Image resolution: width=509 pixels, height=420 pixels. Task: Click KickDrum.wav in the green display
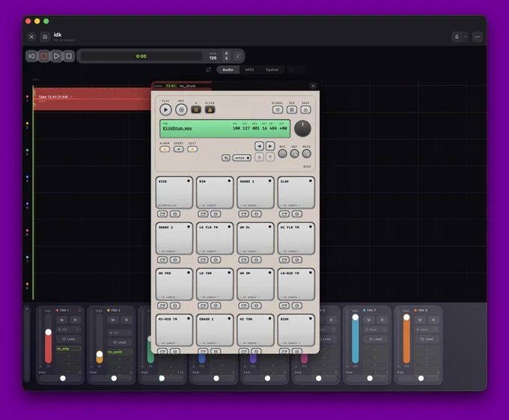[x=177, y=128]
